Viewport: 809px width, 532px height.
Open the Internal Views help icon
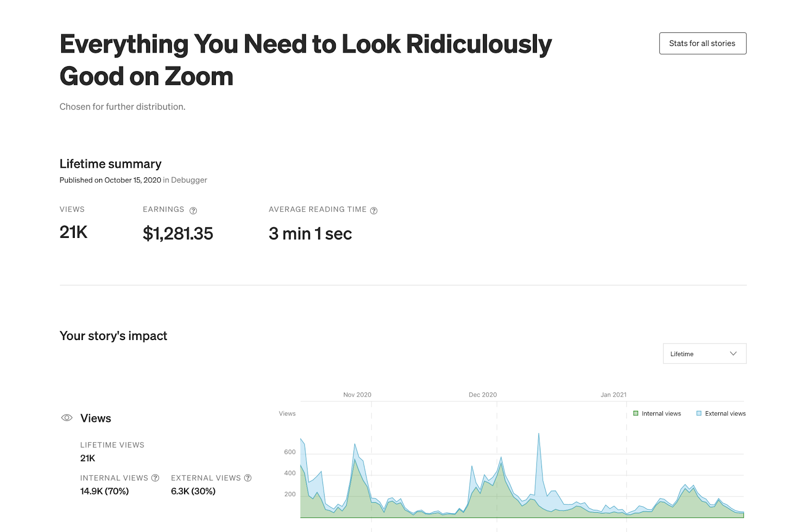155,478
